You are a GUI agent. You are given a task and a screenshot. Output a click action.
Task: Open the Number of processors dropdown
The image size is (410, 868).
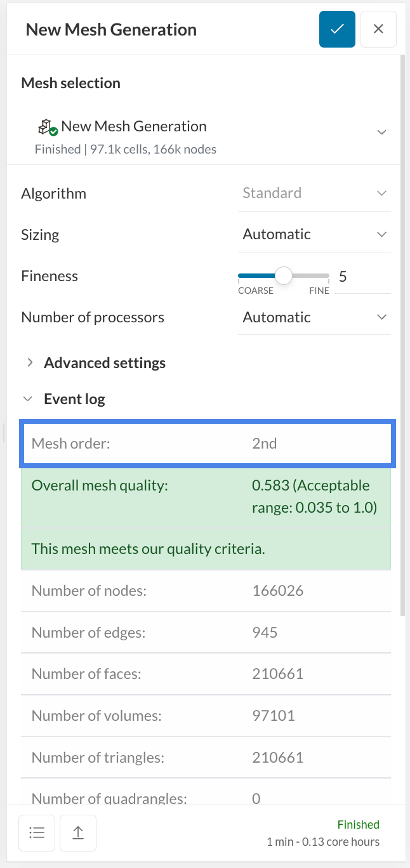coord(315,317)
